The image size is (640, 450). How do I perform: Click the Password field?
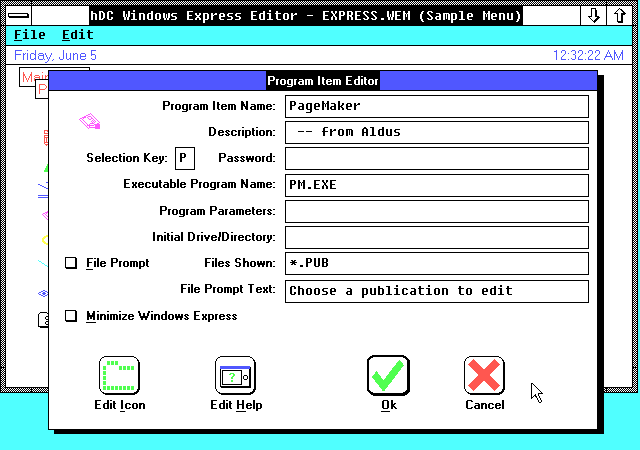point(437,158)
